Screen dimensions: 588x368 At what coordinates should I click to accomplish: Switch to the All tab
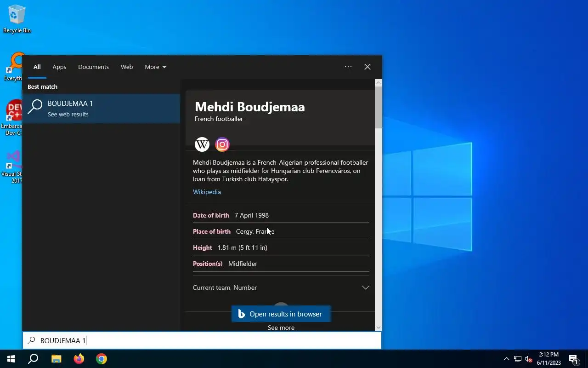coord(37,67)
